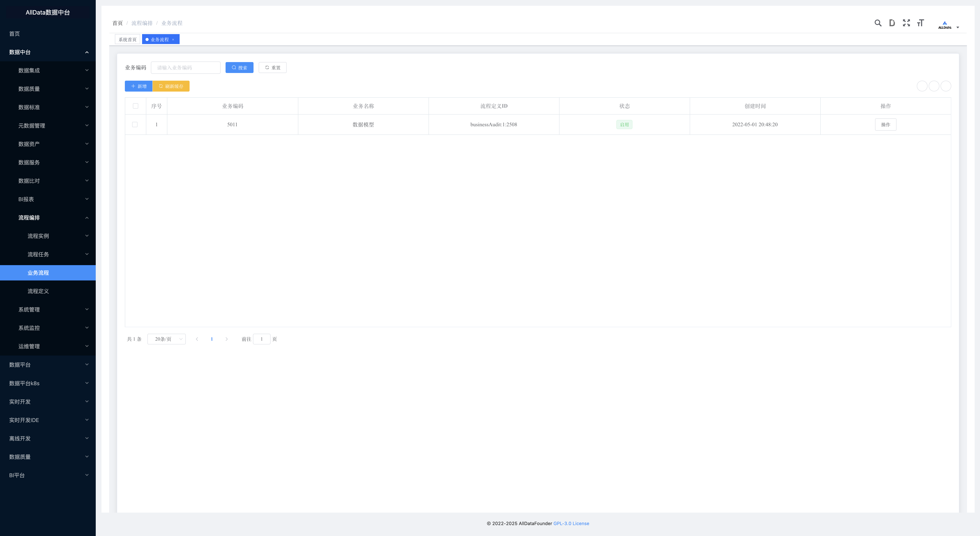The height and width of the screenshot is (536, 980).
Task: Collapse the 数据中台 sidebar section
Action: (x=48, y=52)
